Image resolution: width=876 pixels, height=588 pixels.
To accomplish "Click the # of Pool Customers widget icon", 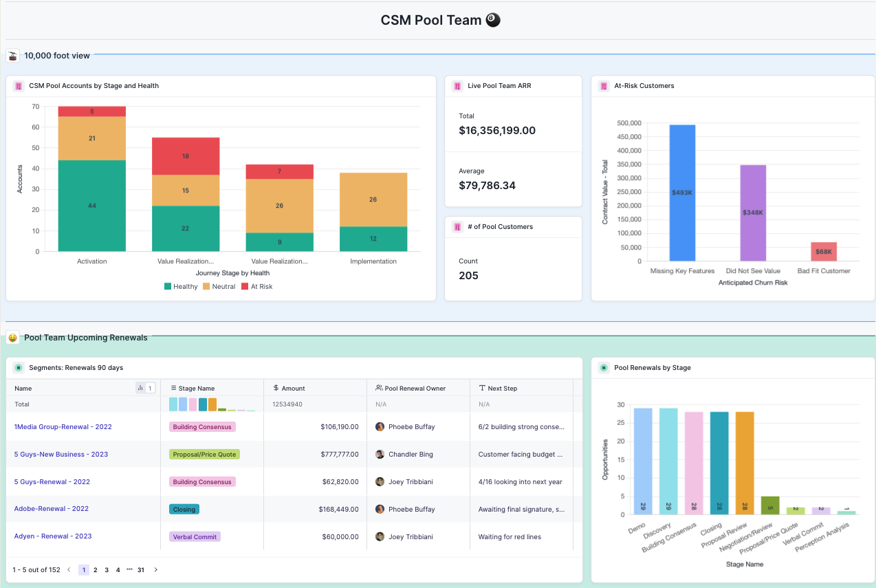I will pos(457,227).
